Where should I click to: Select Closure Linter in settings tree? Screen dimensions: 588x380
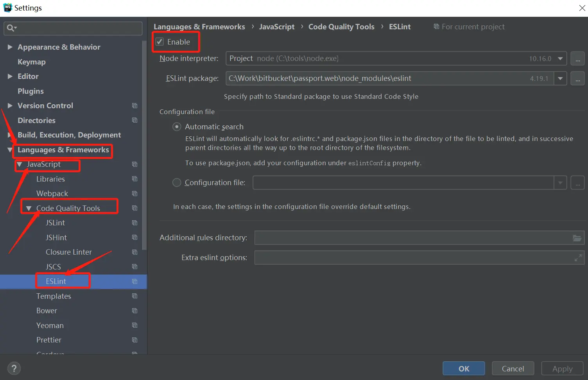[x=69, y=252]
